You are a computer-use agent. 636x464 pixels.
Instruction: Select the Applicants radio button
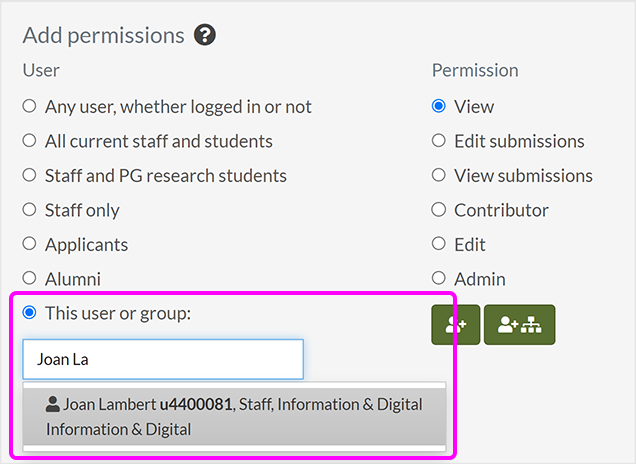[29, 244]
